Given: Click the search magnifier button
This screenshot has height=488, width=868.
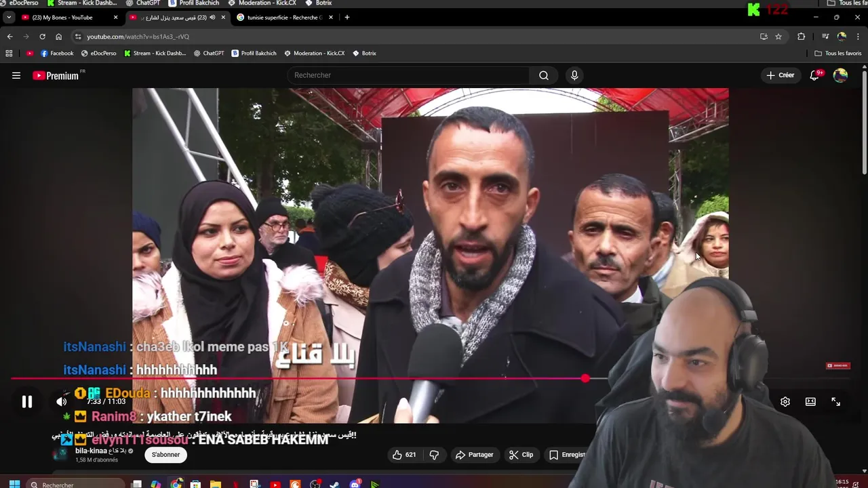Looking at the screenshot, I should click(x=544, y=75).
